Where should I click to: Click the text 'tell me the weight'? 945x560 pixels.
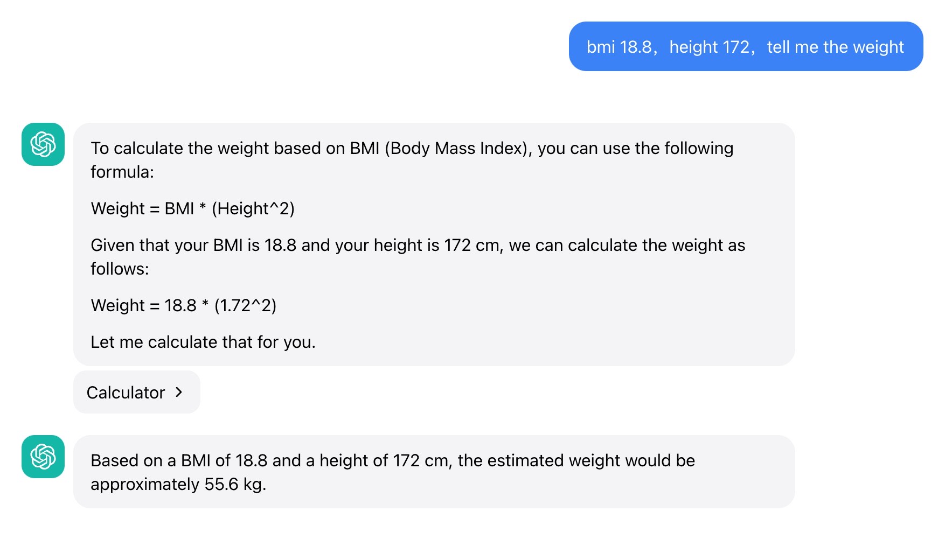tap(835, 47)
